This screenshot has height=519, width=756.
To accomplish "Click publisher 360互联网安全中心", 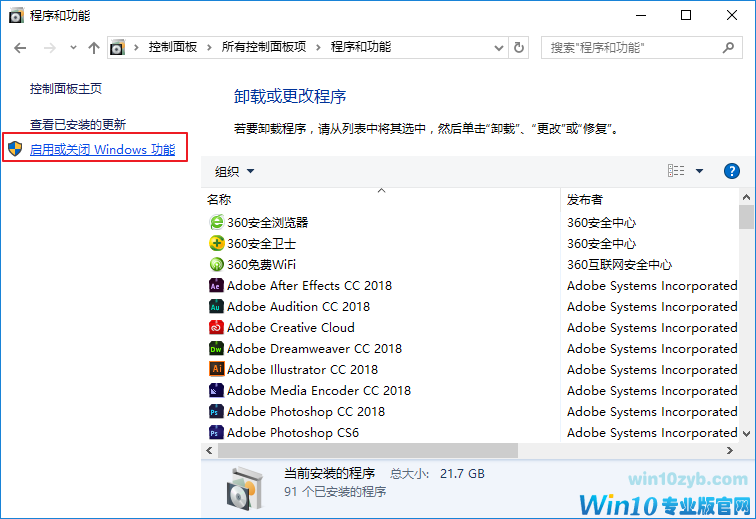I will pos(620,264).
